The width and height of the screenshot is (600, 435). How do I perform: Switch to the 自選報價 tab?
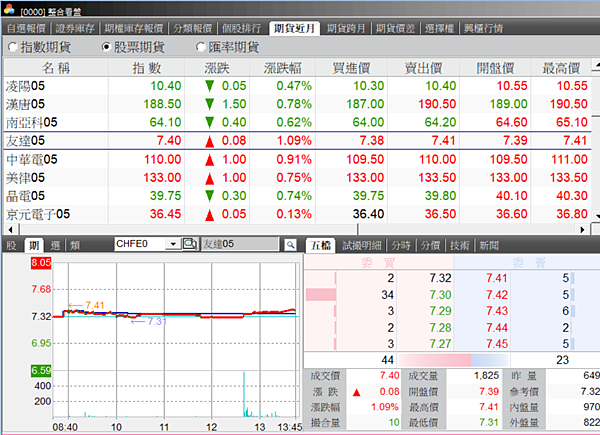point(26,28)
